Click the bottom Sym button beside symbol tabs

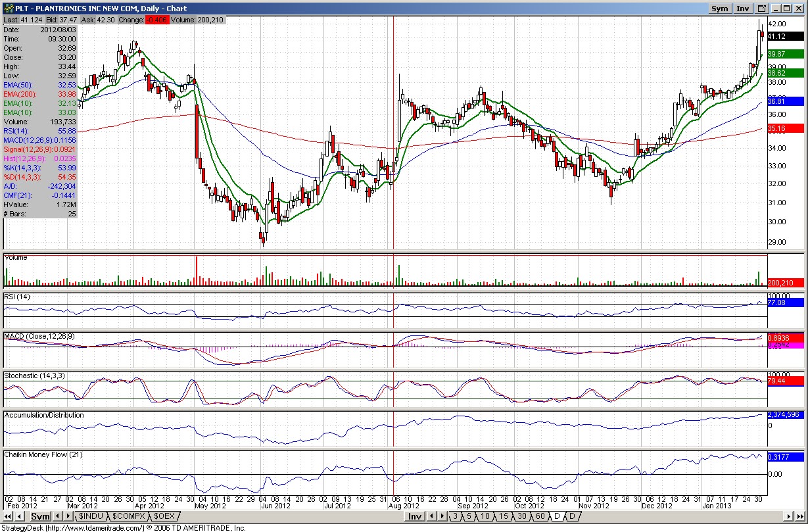click(40, 516)
